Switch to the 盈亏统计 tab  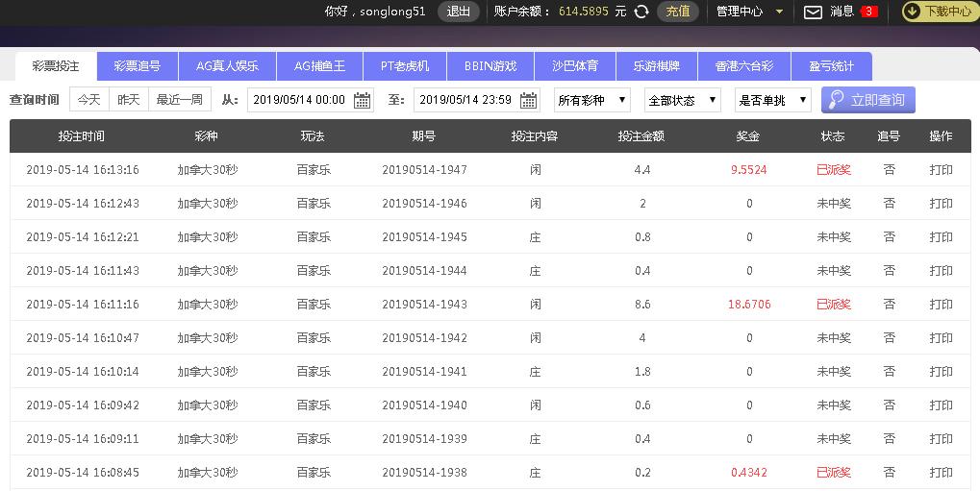831,66
